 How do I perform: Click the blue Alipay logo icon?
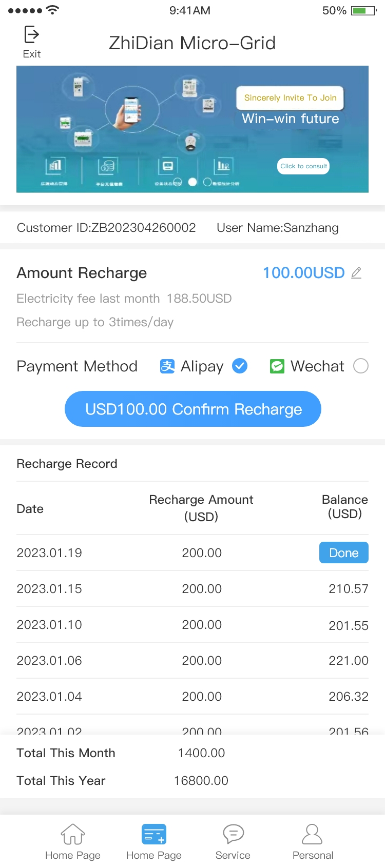pos(167,366)
